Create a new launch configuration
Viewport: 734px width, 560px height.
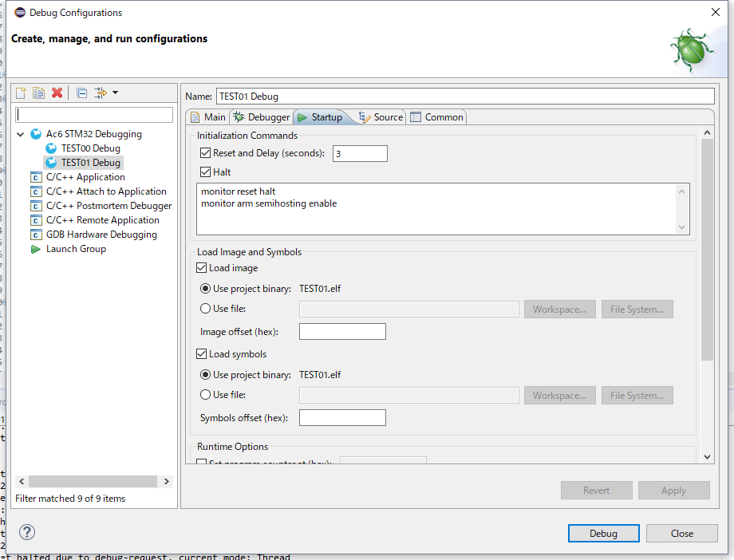click(20, 93)
